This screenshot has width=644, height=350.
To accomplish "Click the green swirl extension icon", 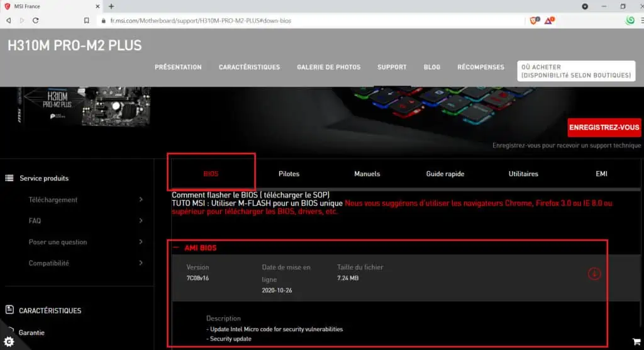I will 630,20.
